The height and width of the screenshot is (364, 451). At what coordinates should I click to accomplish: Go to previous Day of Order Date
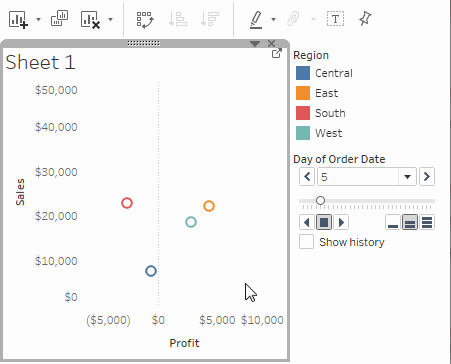[x=307, y=177]
